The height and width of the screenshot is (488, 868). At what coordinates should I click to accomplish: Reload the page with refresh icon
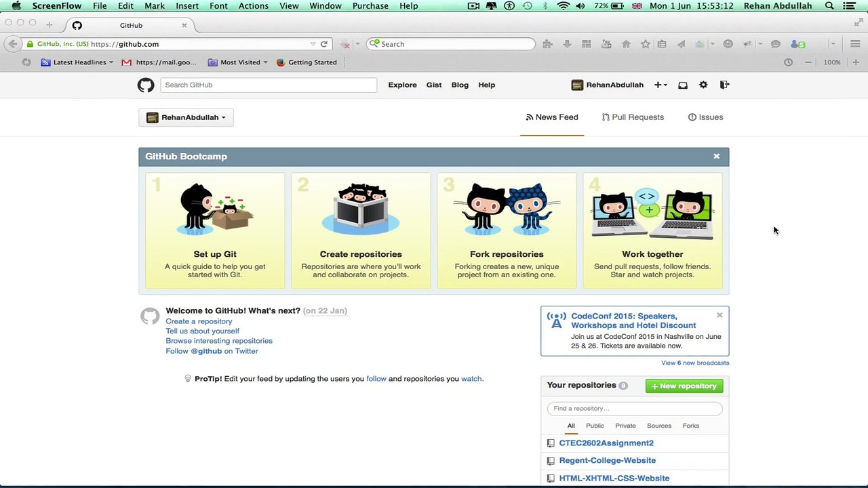(x=324, y=44)
